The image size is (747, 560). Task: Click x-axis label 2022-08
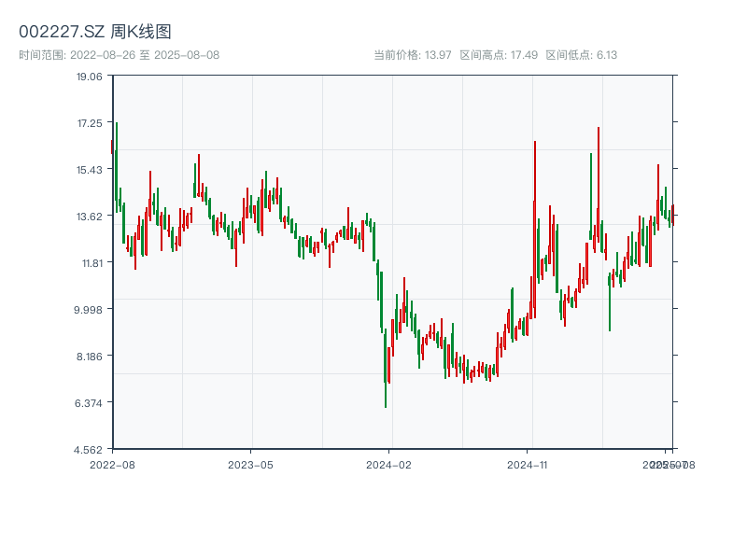112,465
